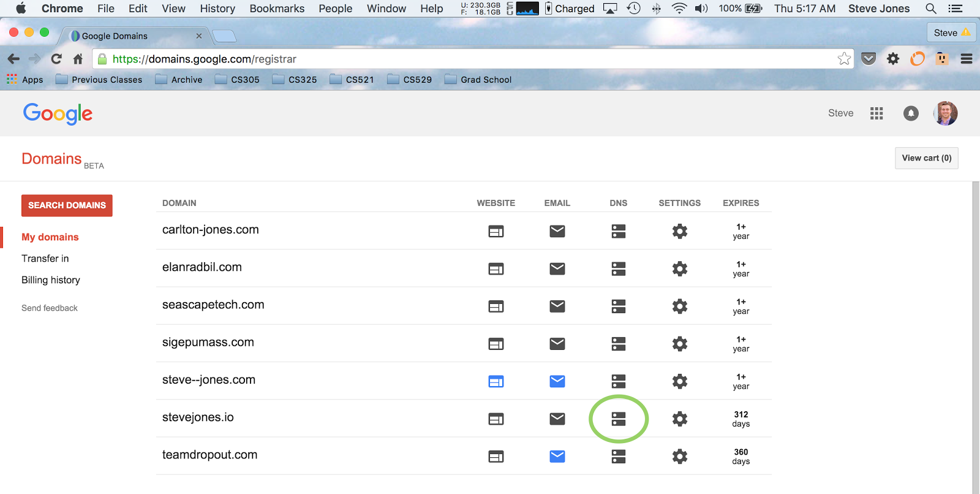
Task: Open email icon for stevejones.io
Action: (557, 419)
